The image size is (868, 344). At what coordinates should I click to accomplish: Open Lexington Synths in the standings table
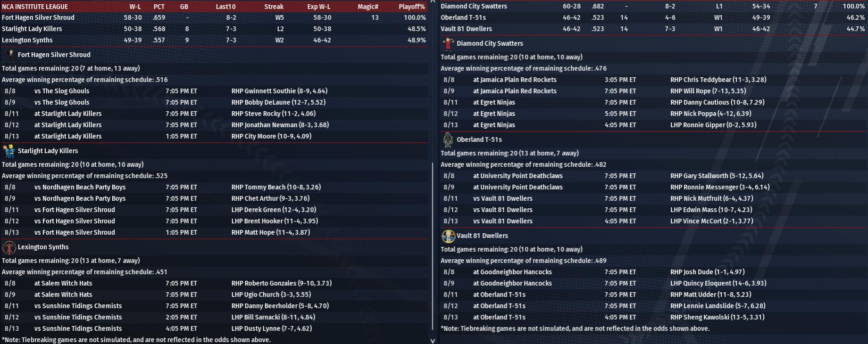point(27,40)
